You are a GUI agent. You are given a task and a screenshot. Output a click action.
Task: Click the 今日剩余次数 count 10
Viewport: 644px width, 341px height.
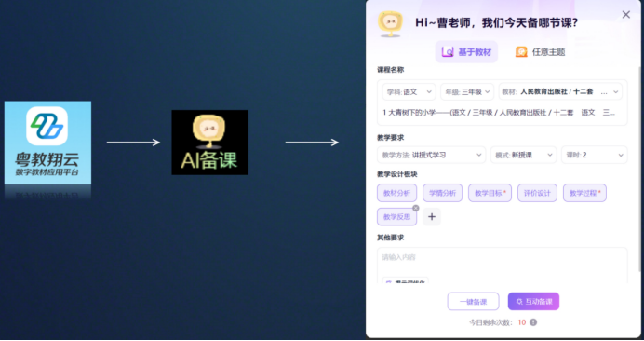pos(521,322)
